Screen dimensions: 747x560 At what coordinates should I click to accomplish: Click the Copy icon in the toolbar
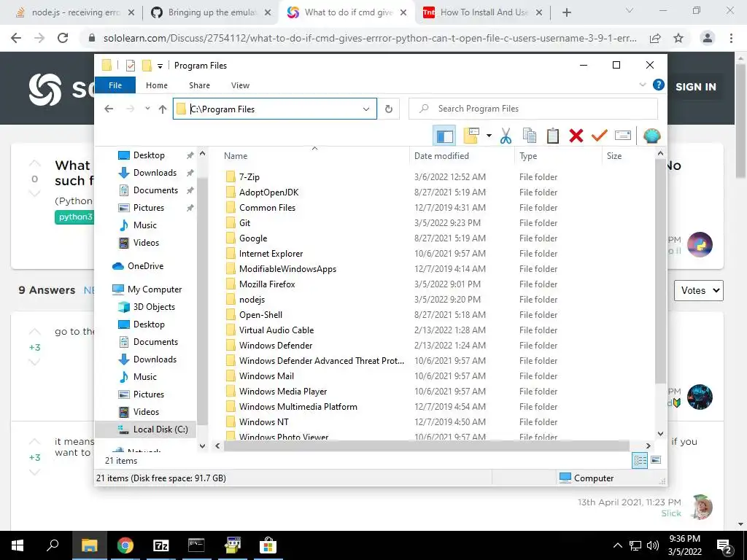click(x=530, y=136)
